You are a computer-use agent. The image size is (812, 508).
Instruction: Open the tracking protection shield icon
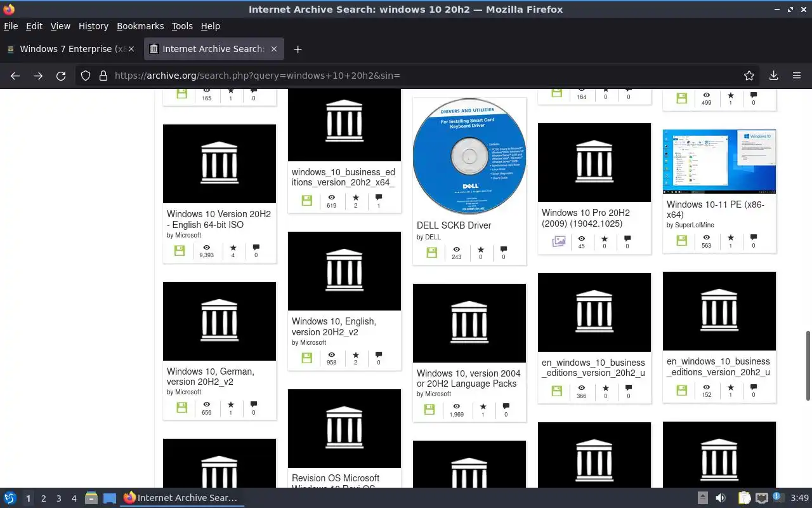tap(86, 76)
